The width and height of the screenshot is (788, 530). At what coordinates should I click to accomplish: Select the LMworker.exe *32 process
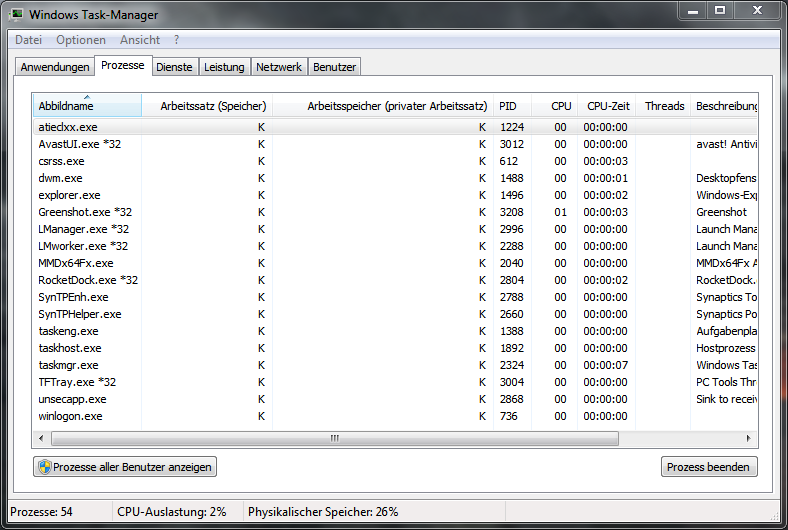coord(396,246)
